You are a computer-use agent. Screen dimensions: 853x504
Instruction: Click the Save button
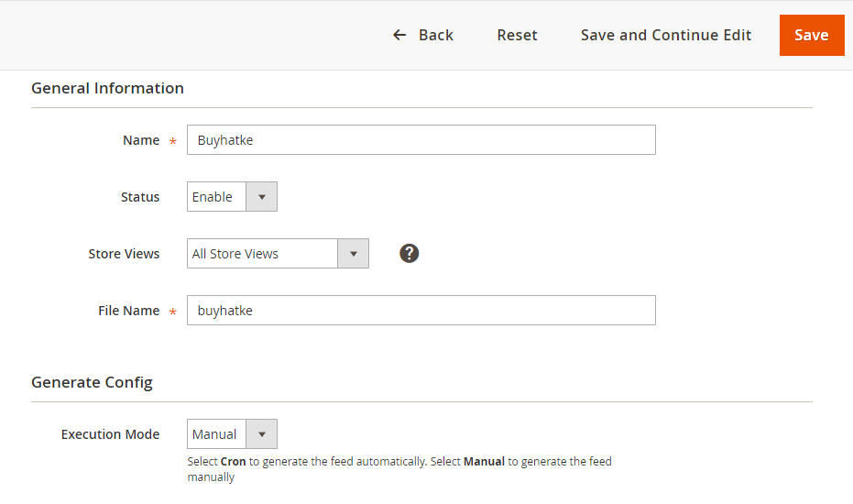812,36
